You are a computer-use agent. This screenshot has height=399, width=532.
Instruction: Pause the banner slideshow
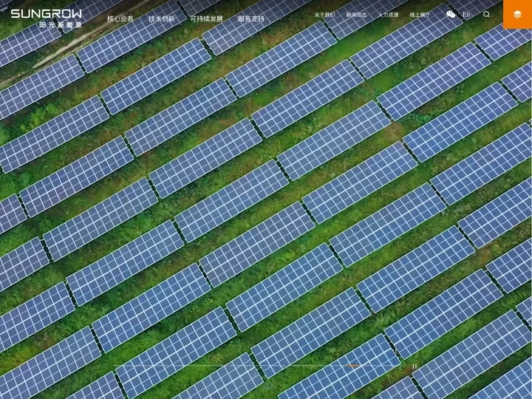(x=415, y=366)
